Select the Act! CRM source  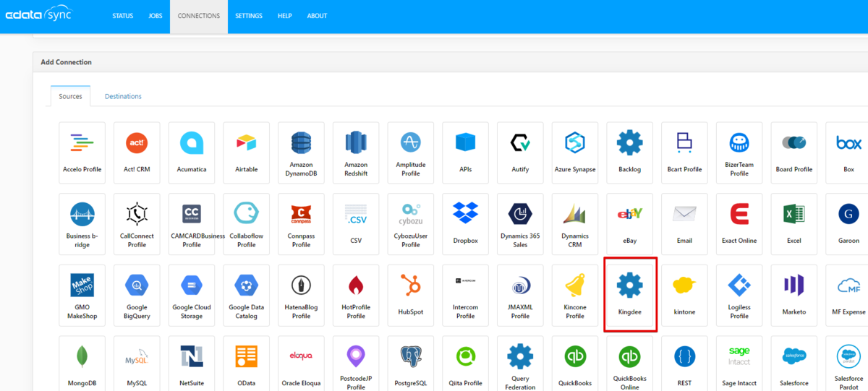tap(137, 152)
